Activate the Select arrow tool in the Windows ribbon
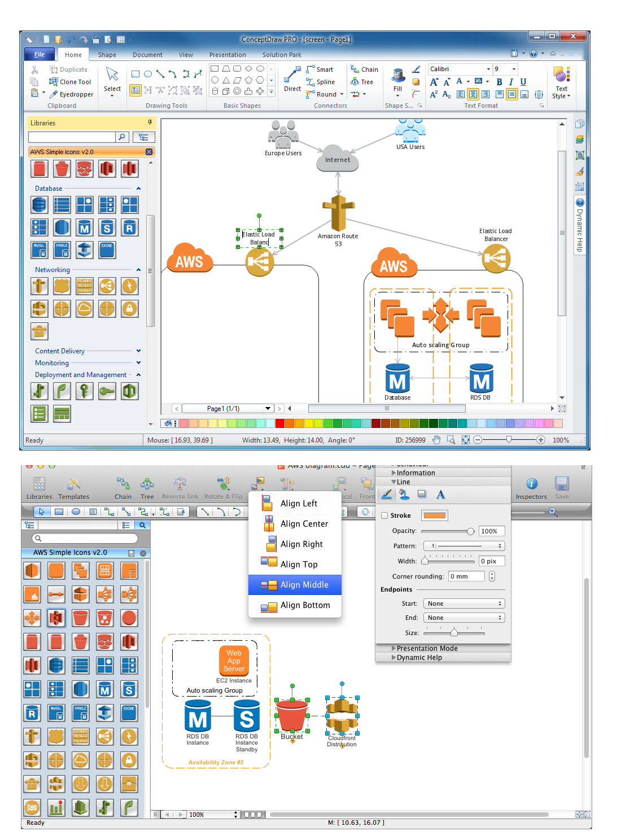The height and width of the screenshot is (840, 621). (112, 81)
